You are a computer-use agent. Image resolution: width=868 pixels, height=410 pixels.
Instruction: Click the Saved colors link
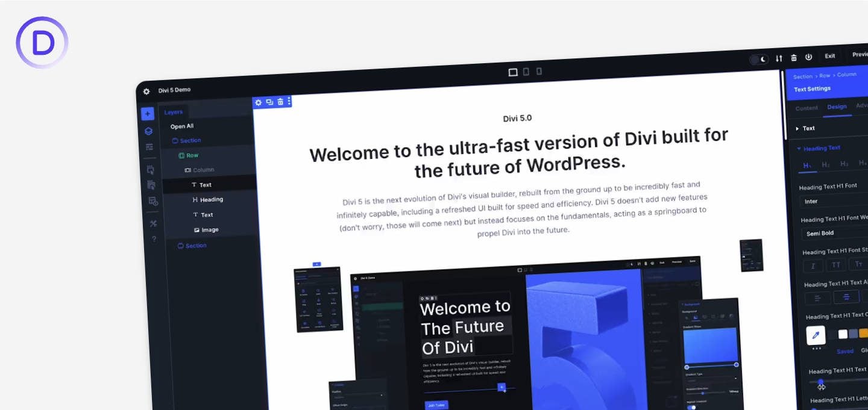click(845, 351)
